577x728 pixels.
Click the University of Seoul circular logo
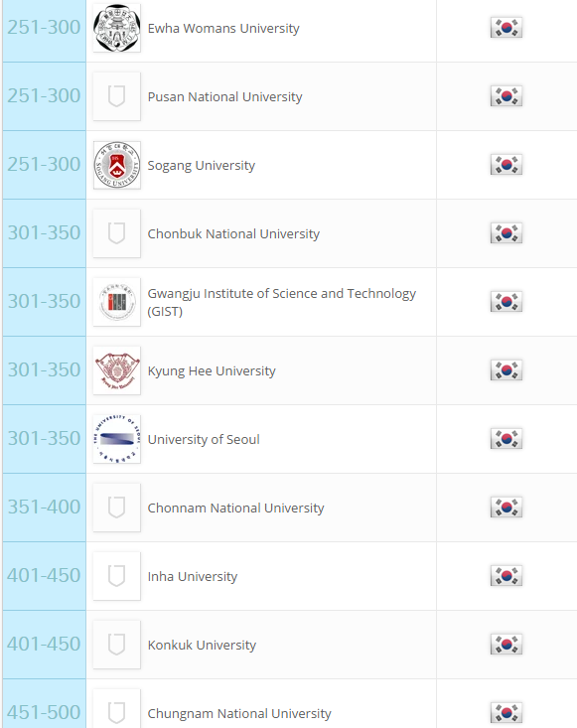116,439
